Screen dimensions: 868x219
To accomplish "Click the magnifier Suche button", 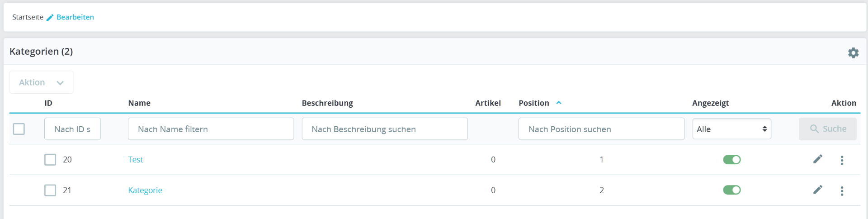I will (827, 129).
